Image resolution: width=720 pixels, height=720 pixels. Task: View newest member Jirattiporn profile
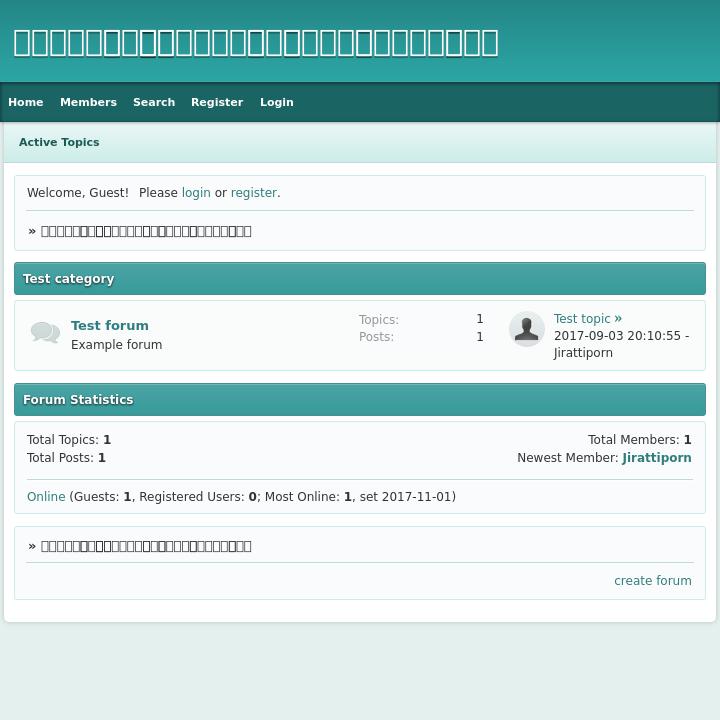tap(657, 458)
